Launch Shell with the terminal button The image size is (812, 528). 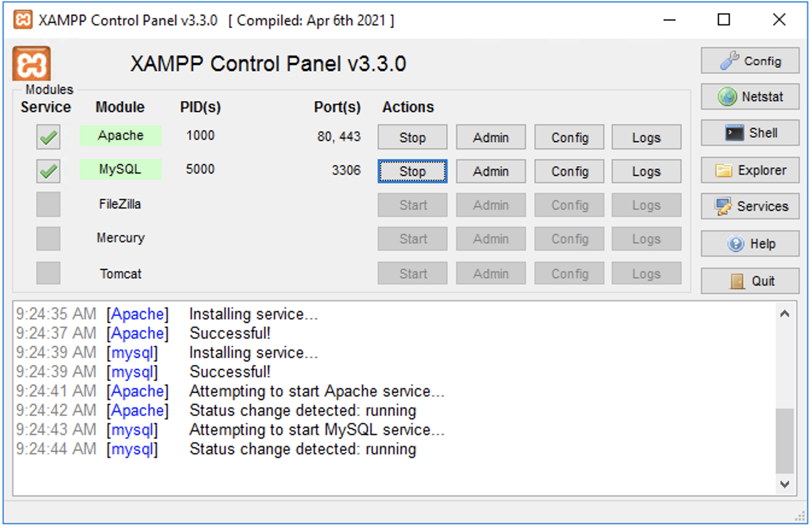(750, 133)
